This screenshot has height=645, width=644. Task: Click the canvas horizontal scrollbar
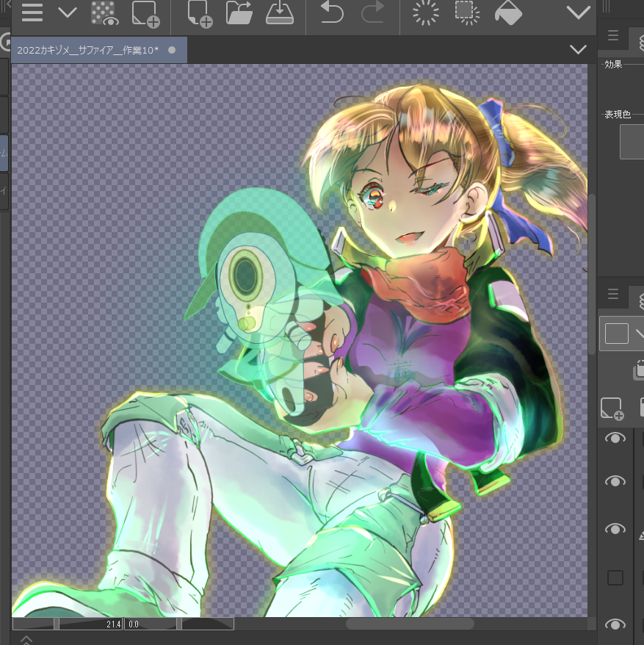(x=410, y=624)
